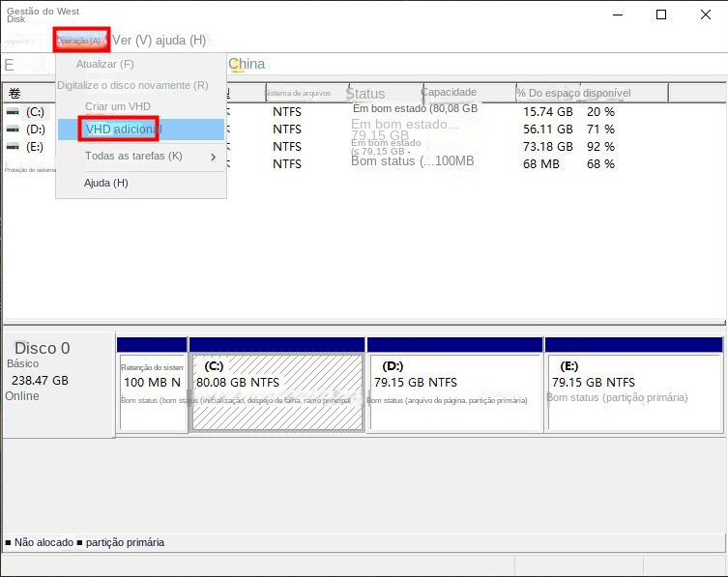Click Atualizar (F) in the dropdown menu

click(105, 64)
